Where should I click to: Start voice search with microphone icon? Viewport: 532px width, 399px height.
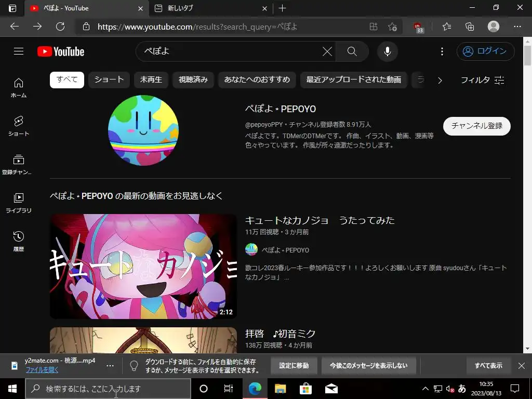388,51
